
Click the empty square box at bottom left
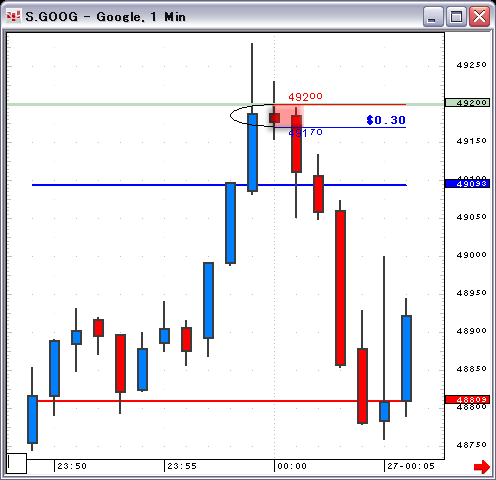[x=17, y=463]
